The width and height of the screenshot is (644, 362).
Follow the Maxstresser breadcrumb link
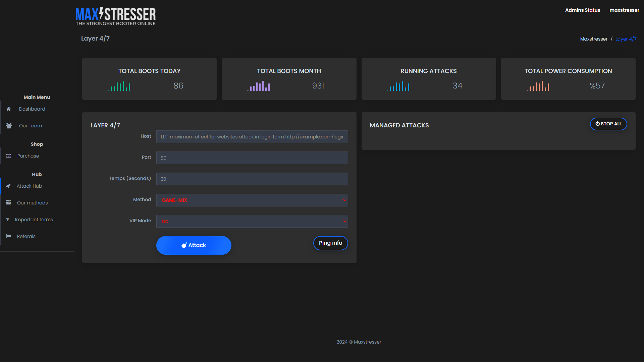click(594, 39)
